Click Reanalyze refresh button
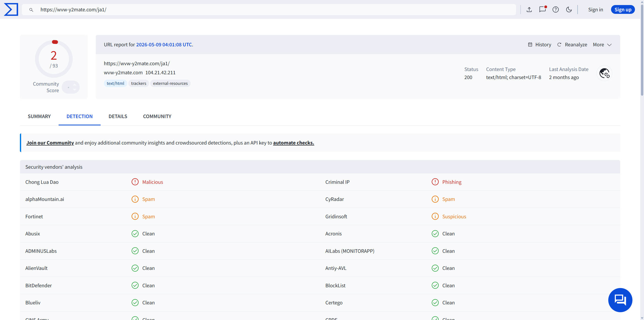The width and height of the screenshot is (644, 320). click(572, 45)
